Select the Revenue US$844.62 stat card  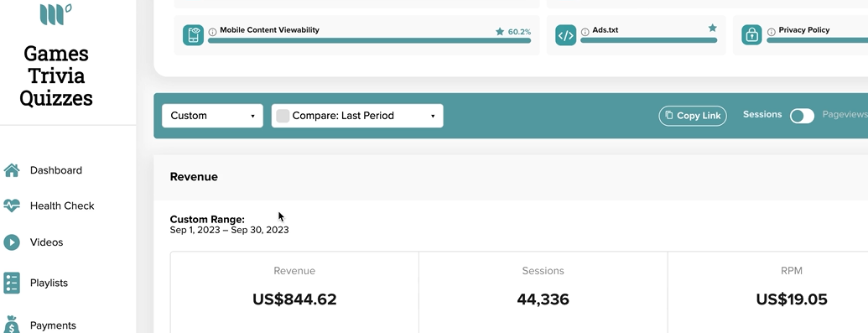tap(294, 292)
